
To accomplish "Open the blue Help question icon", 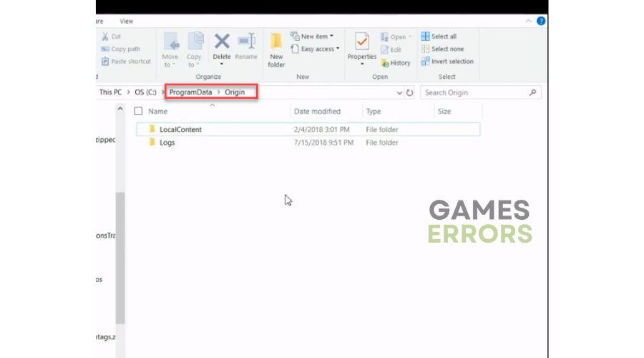I will pyautogui.click(x=541, y=21).
